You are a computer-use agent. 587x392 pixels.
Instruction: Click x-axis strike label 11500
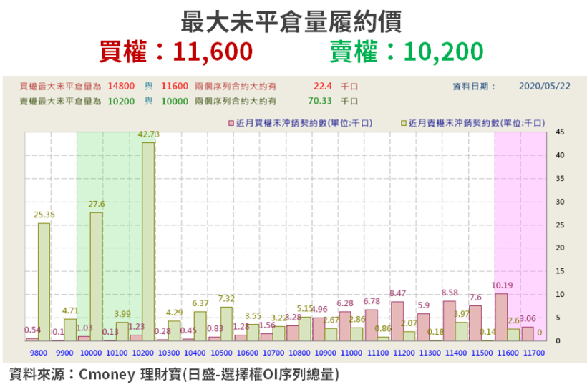pyautogui.click(x=482, y=353)
